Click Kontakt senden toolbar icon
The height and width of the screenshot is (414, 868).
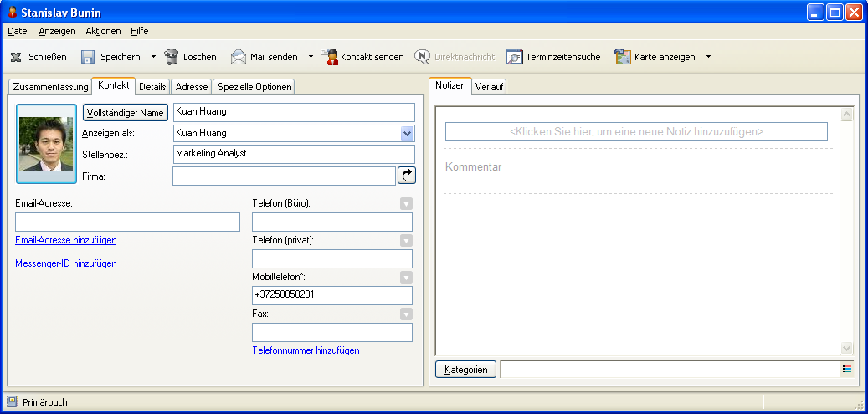tap(330, 57)
